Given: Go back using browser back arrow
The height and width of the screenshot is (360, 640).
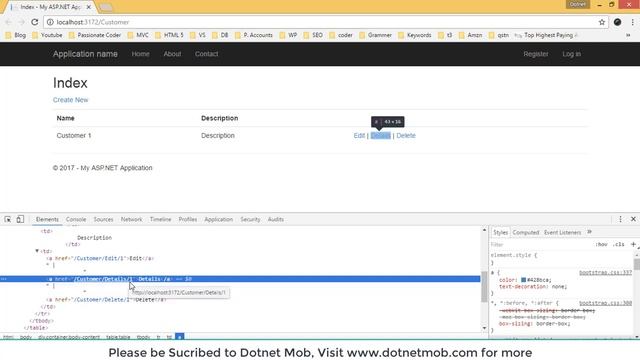Looking at the screenshot, I should [9, 22].
